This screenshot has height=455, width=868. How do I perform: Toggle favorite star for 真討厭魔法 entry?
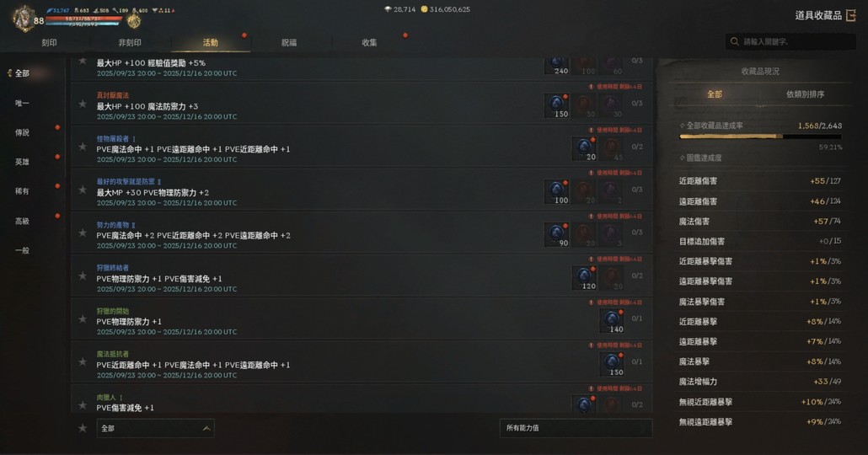[83, 104]
